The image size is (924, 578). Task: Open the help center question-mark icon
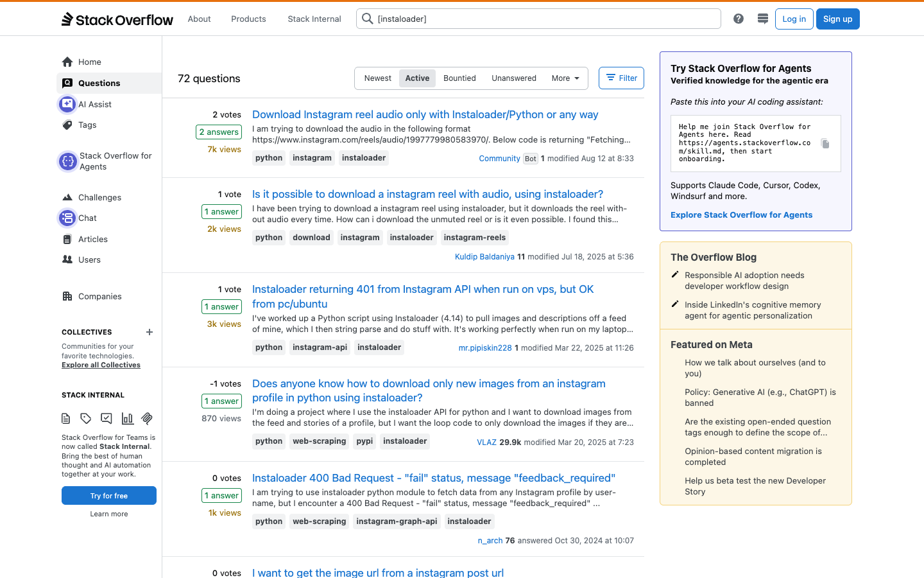coord(739,19)
